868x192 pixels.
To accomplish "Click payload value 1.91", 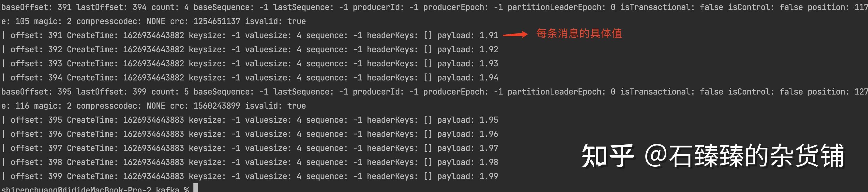I will pos(489,36).
